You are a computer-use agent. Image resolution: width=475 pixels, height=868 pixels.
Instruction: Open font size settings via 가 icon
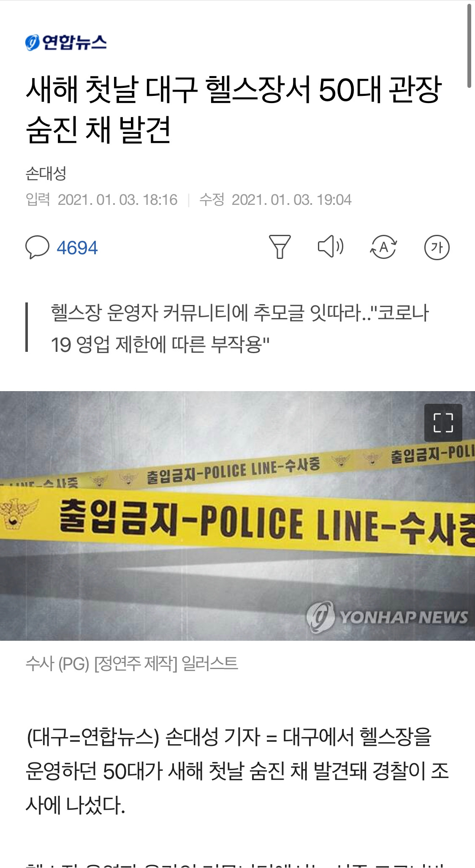[437, 248]
